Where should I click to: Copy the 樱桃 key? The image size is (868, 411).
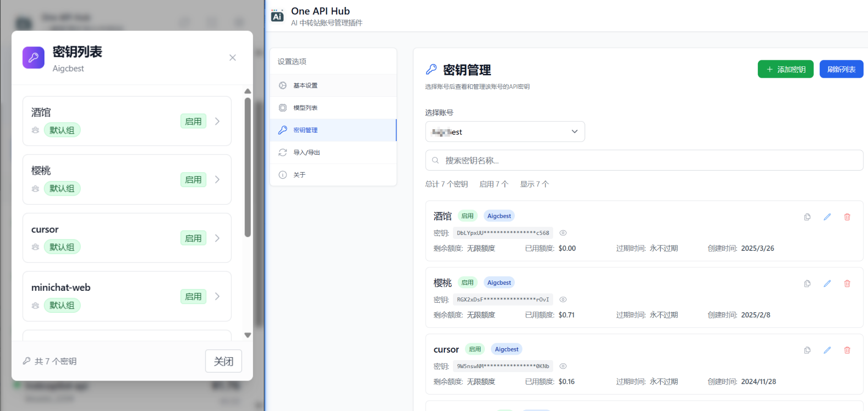807,283
